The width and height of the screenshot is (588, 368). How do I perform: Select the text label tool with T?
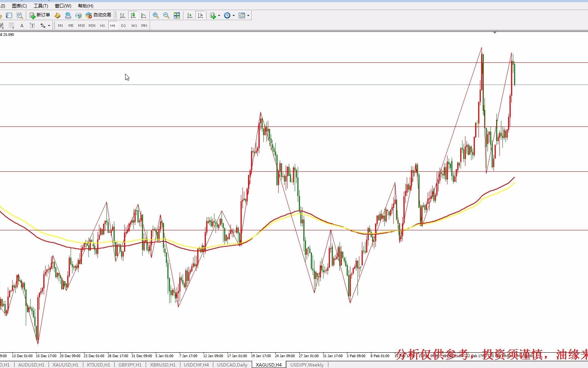pos(33,25)
